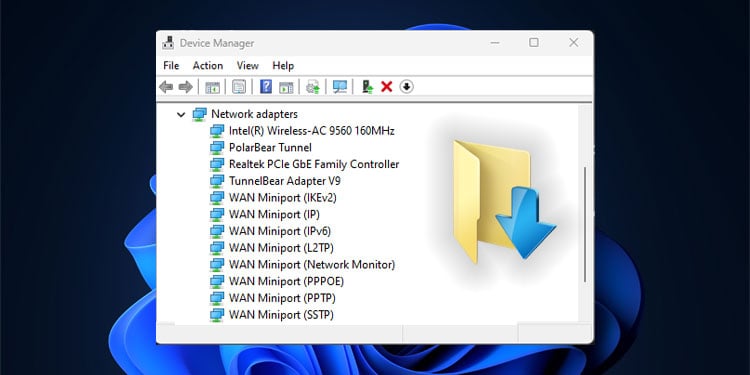Select WAN Miniport (PPTP) entry
This screenshot has height=375, width=750.
point(282,298)
